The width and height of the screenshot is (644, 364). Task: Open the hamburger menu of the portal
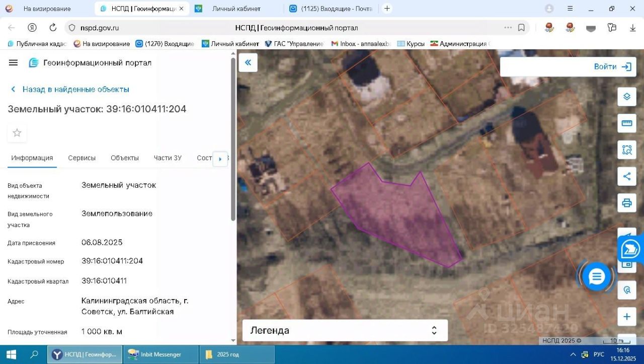[14, 63]
